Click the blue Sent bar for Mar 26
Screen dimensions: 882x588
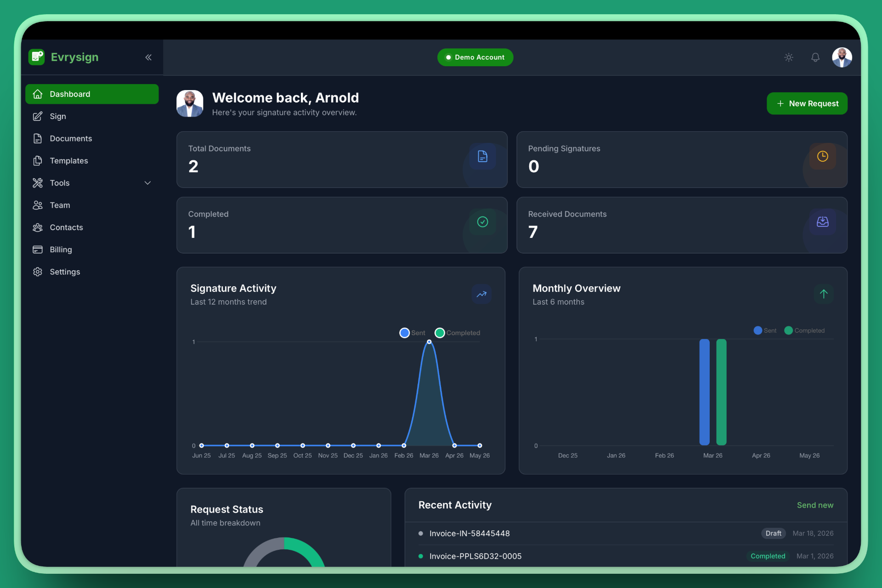tap(704, 392)
